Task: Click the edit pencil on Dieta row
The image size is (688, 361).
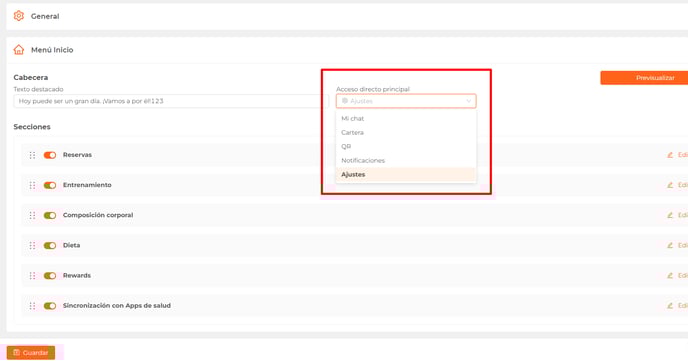Action: point(670,245)
